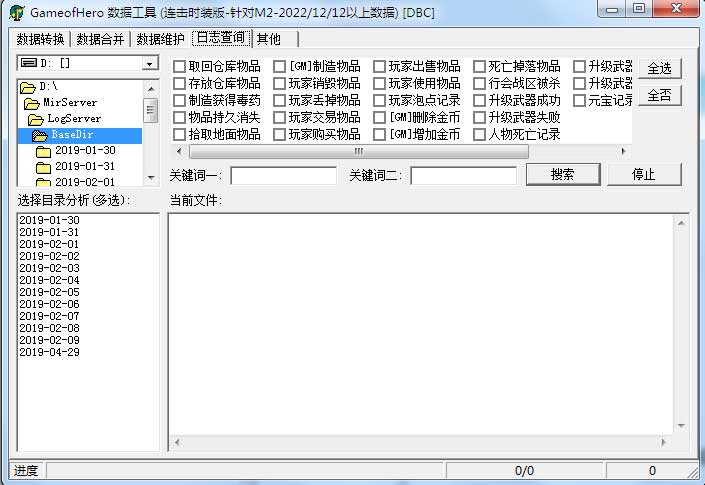Enable 玩家泡点记录 checkbox
The height and width of the screenshot is (485, 705).
(379, 101)
